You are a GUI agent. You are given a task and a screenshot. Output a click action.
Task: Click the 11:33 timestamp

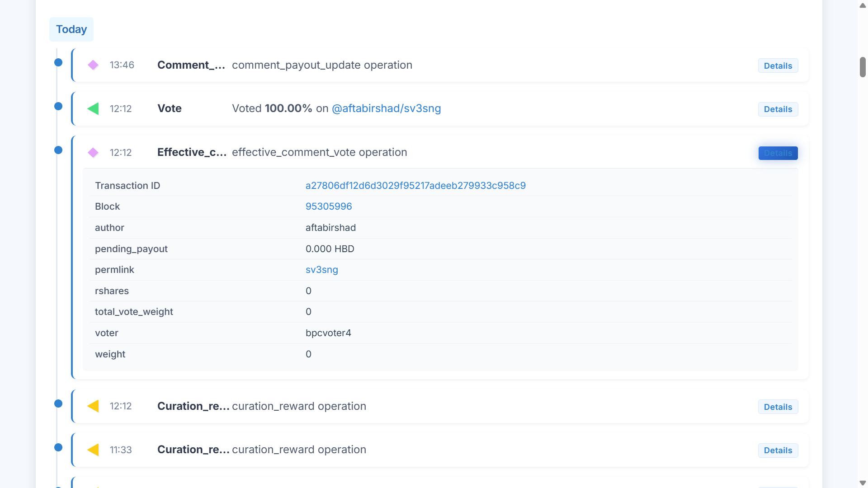(121, 450)
